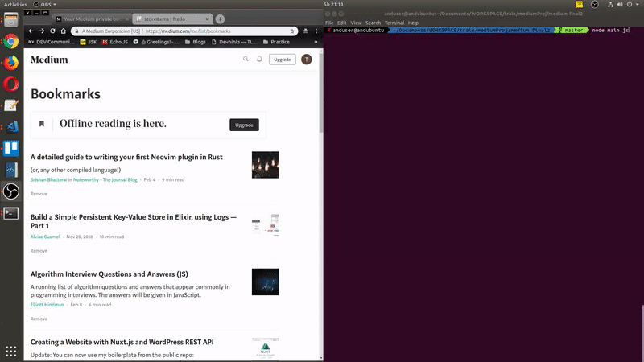Remove the Algorithm Interview Questions bookmark
Screen dimensions: 644x362
coord(39,319)
